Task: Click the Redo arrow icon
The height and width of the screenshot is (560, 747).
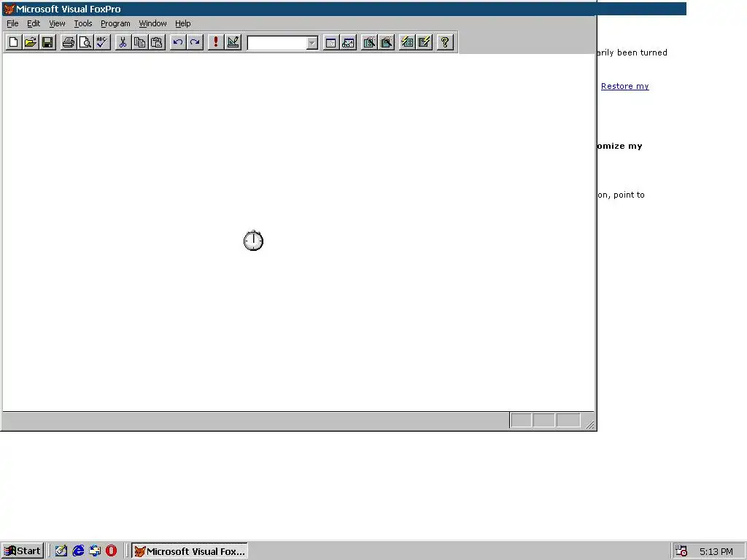Action: (194, 42)
